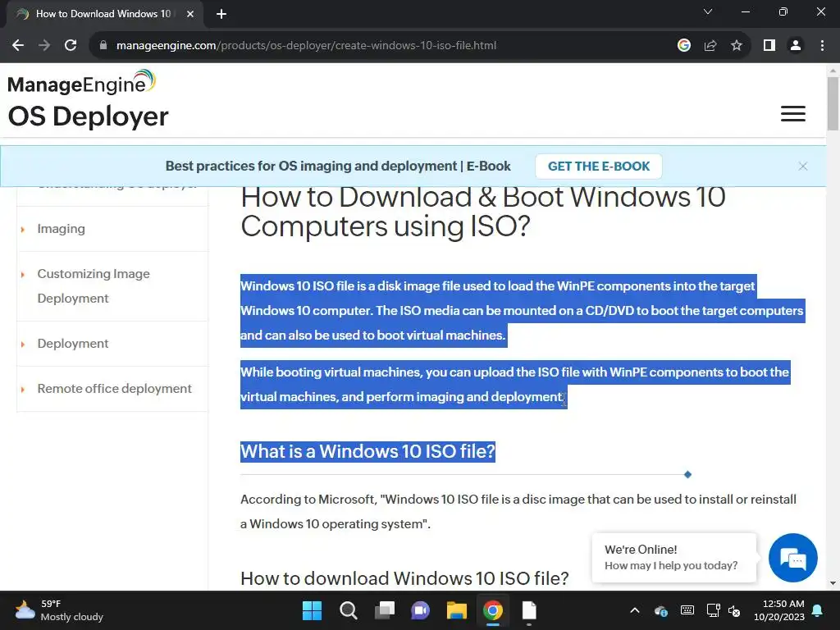The image size is (840, 630).
Task: Open taskbar Search
Action: coord(348,610)
